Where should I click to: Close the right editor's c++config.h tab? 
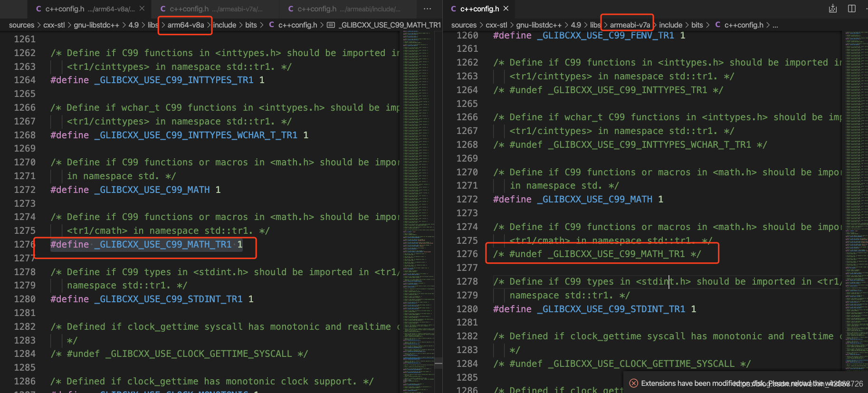click(x=506, y=9)
